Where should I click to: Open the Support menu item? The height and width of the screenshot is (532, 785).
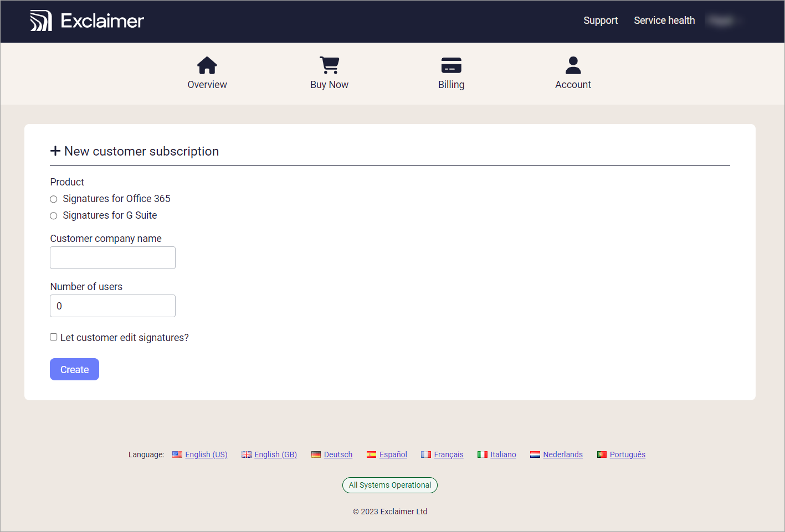pyautogui.click(x=601, y=20)
